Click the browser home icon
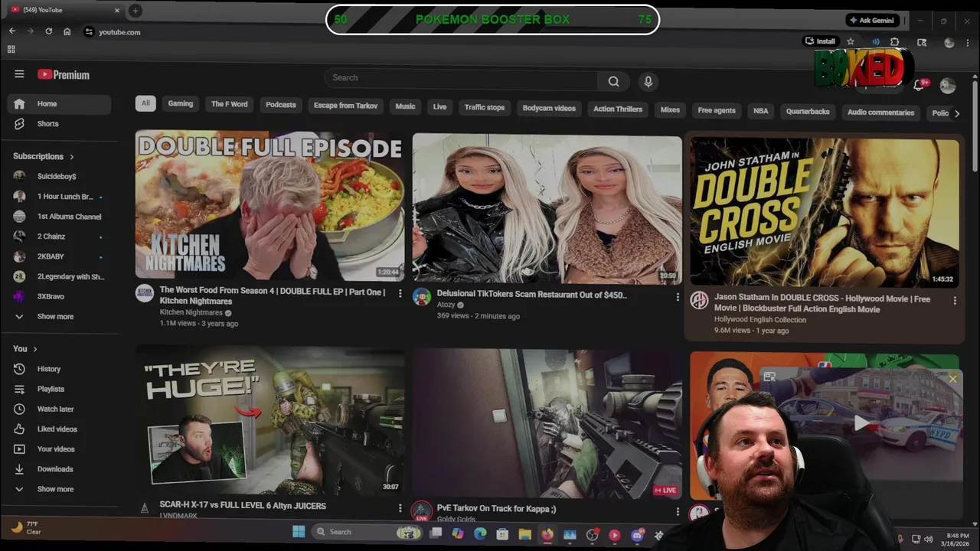The image size is (980, 551). (67, 31)
